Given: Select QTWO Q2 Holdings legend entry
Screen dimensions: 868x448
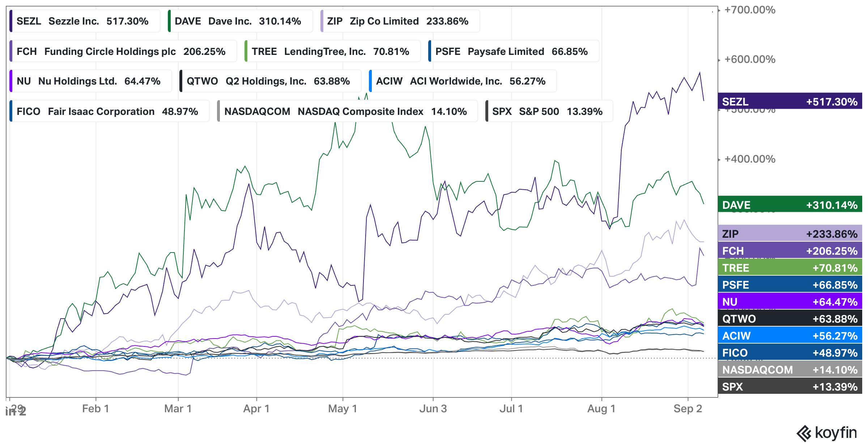Looking at the screenshot, I should point(270,81).
